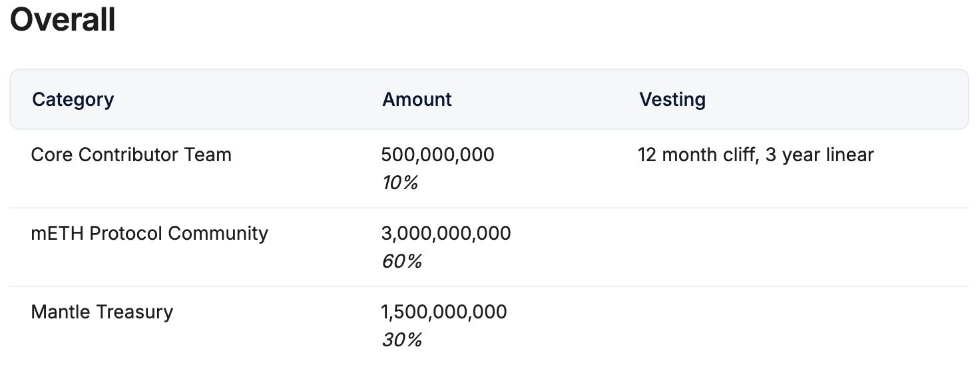Click the Overall heading

pos(63,19)
